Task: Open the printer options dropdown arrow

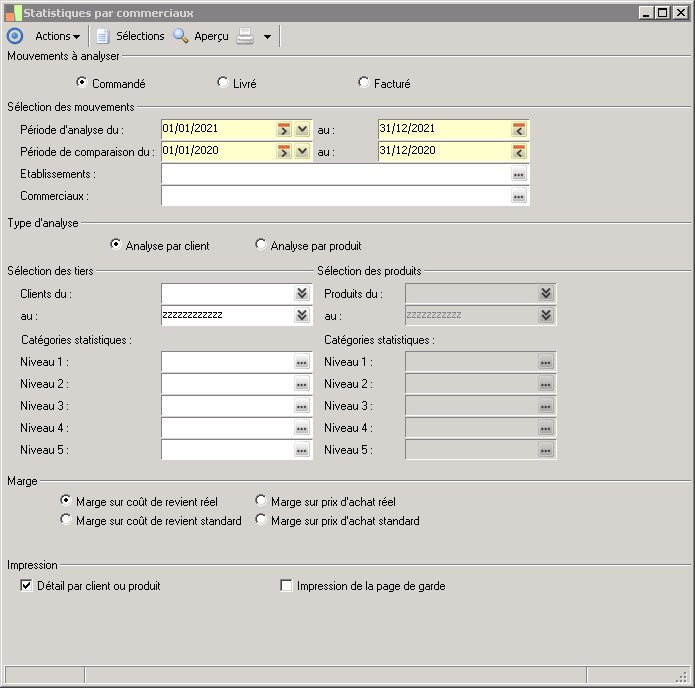Action: (267, 37)
